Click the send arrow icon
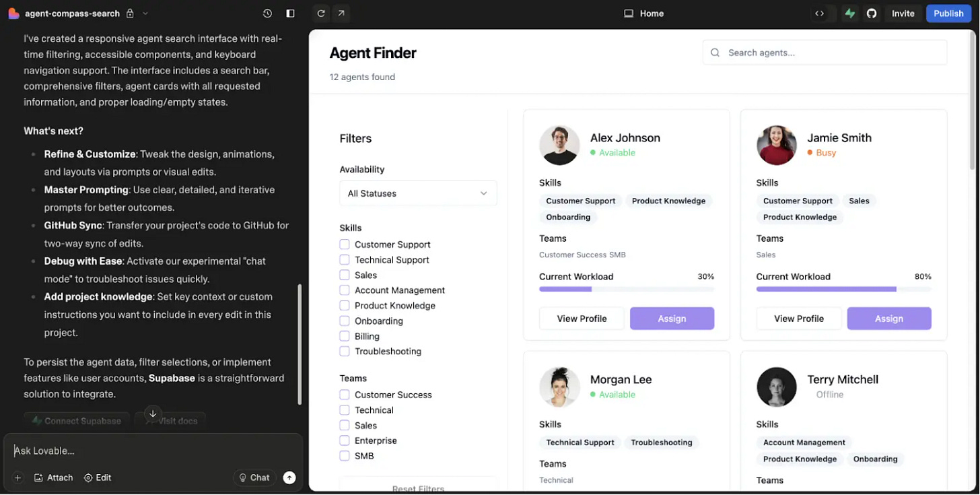Image resolution: width=980 pixels, height=495 pixels. [289, 477]
